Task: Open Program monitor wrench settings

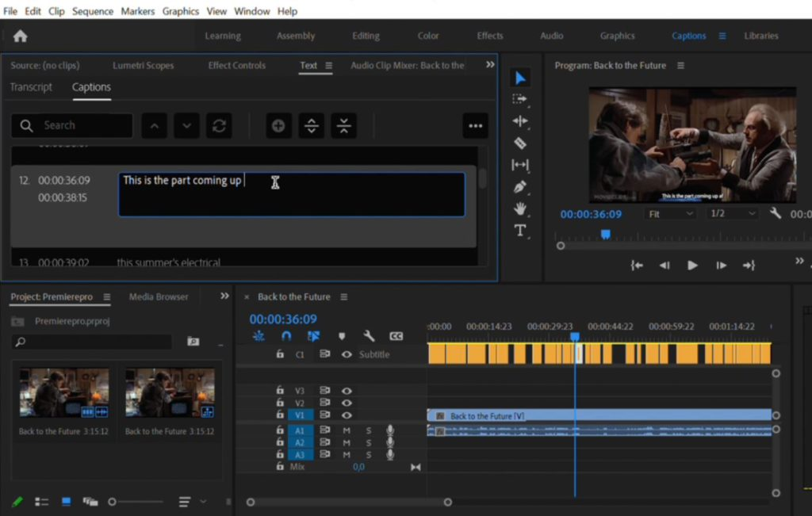Action: click(776, 213)
